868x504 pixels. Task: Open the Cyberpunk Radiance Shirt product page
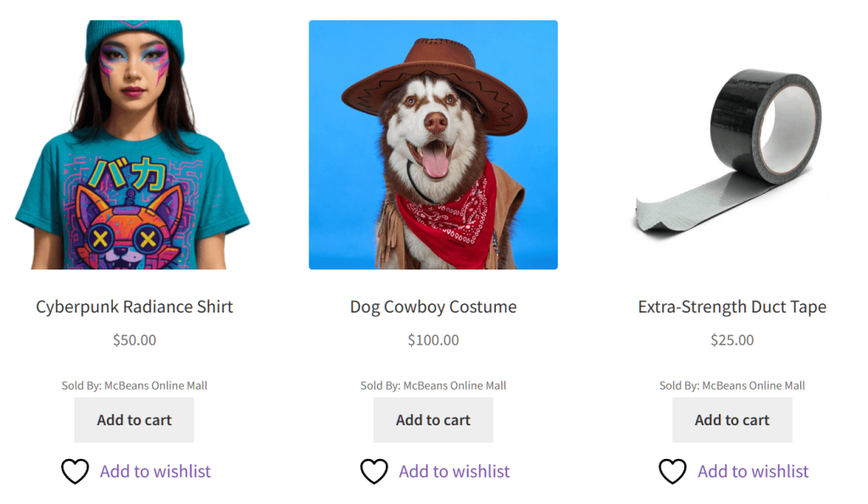[x=133, y=307]
